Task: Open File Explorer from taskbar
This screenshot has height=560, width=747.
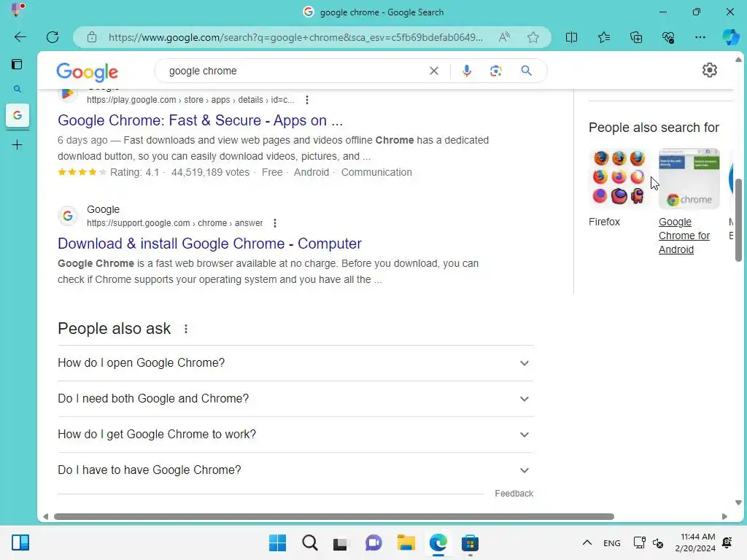Action: pyautogui.click(x=406, y=542)
